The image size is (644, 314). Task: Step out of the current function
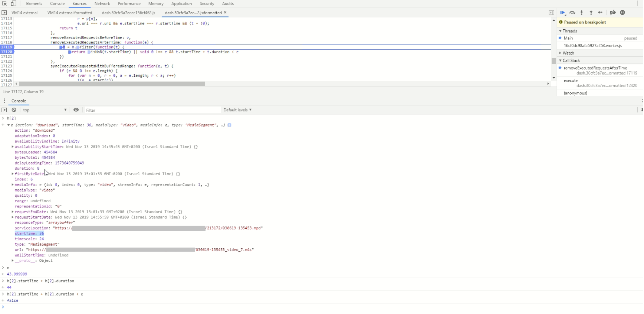pos(591,13)
